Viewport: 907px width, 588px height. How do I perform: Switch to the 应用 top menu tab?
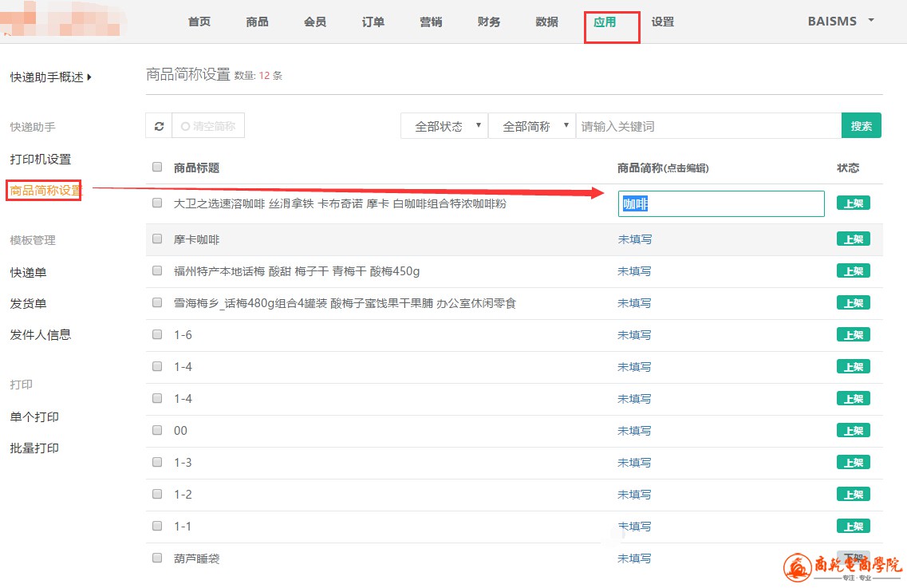tap(605, 22)
